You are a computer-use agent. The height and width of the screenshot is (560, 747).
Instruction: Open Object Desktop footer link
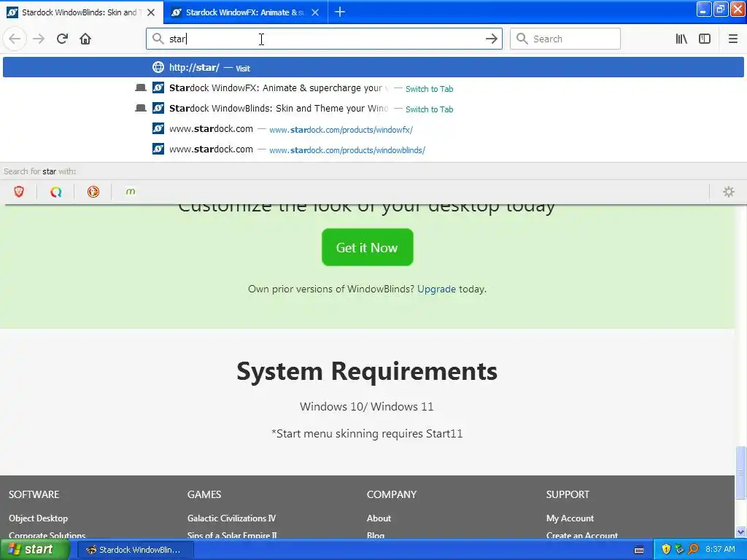[x=38, y=518]
